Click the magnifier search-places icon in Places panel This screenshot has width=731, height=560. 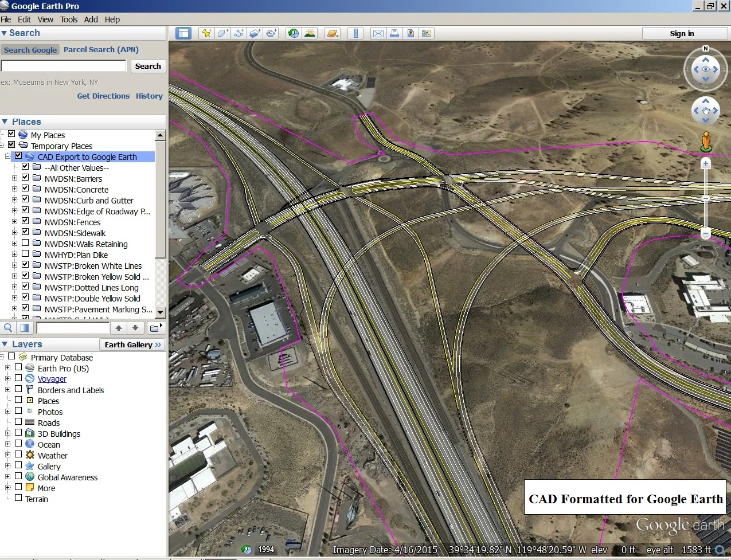click(9, 328)
